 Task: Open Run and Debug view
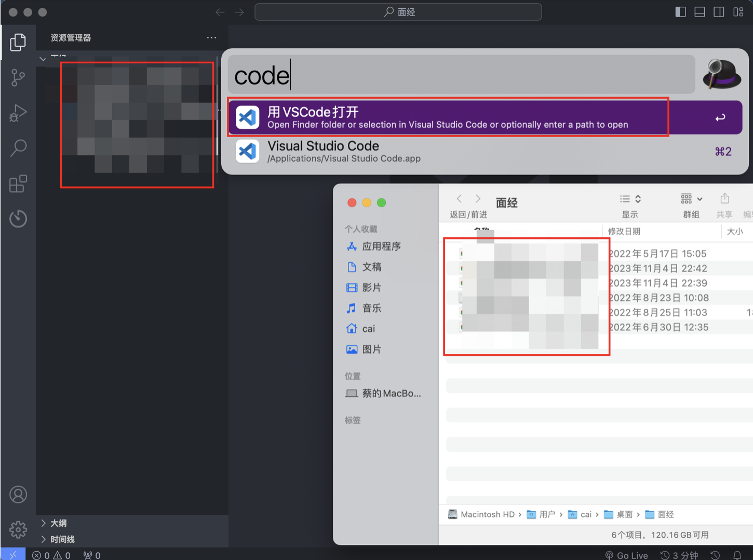pyautogui.click(x=18, y=113)
